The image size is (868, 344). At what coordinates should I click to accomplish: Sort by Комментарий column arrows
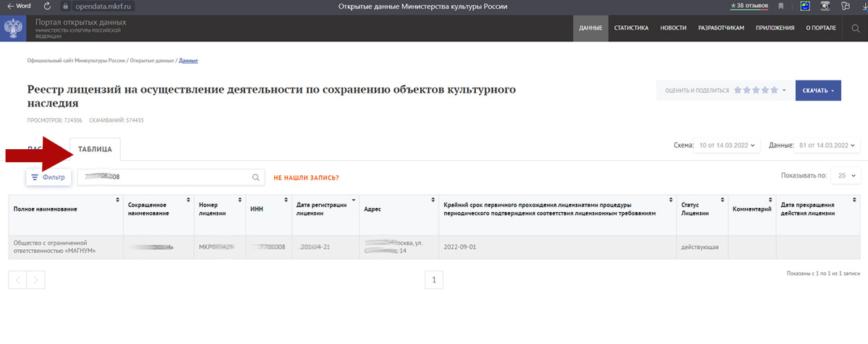(x=769, y=199)
